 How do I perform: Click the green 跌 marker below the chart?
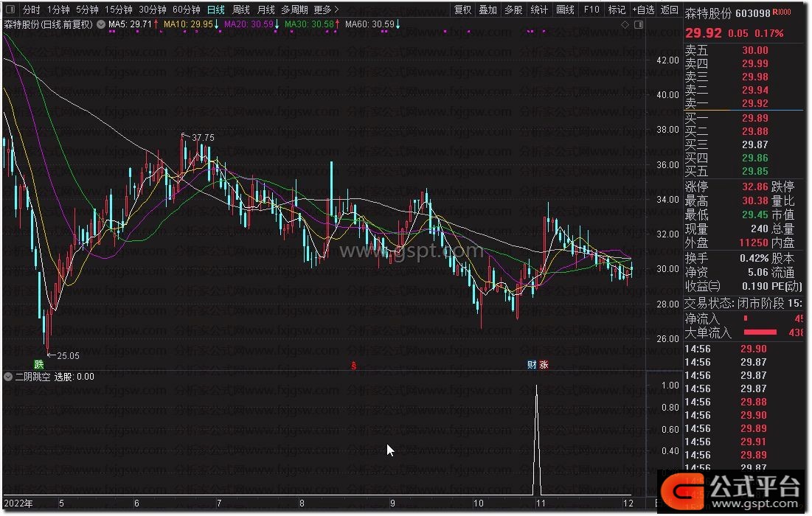[x=39, y=364]
